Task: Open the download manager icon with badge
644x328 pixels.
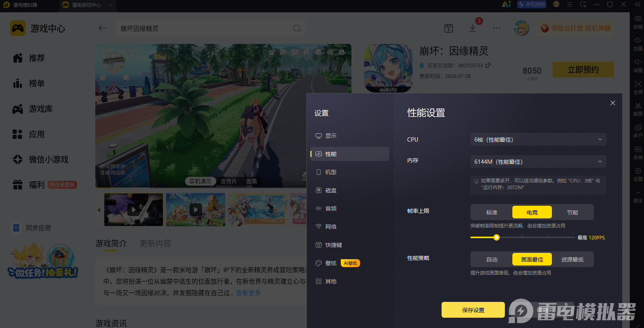Action: [472, 28]
